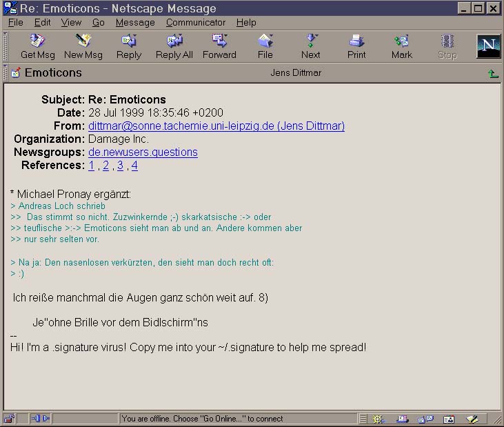
Task: Open the Edit menu
Action: (x=43, y=23)
